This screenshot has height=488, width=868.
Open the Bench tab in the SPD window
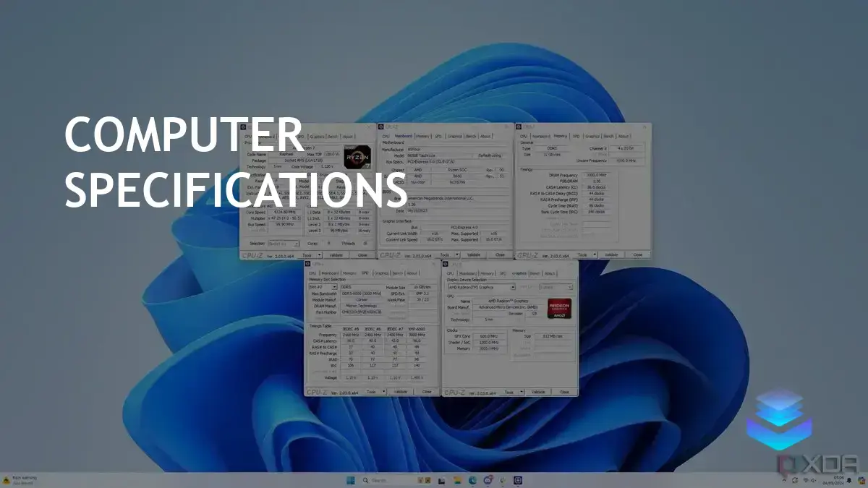(x=398, y=273)
